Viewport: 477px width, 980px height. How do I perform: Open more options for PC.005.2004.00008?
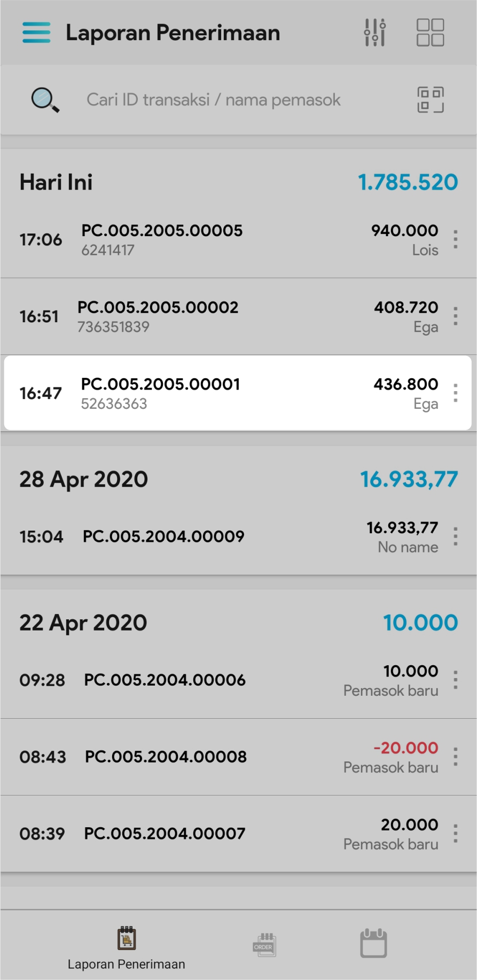click(455, 757)
